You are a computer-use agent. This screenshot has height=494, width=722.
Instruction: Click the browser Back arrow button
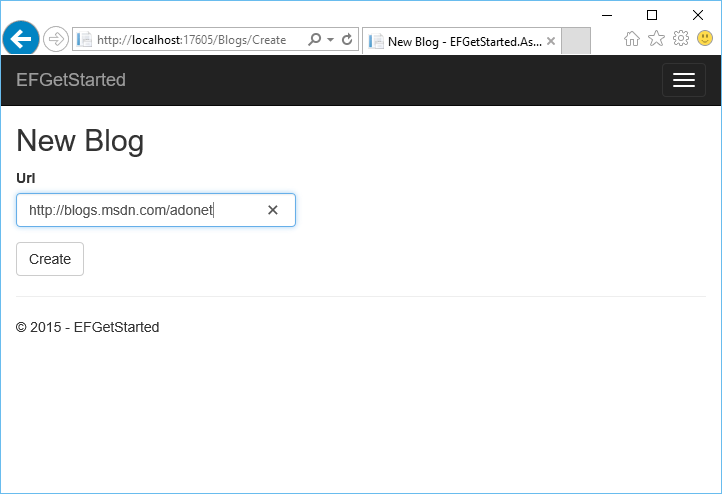[x=20, y=40]
